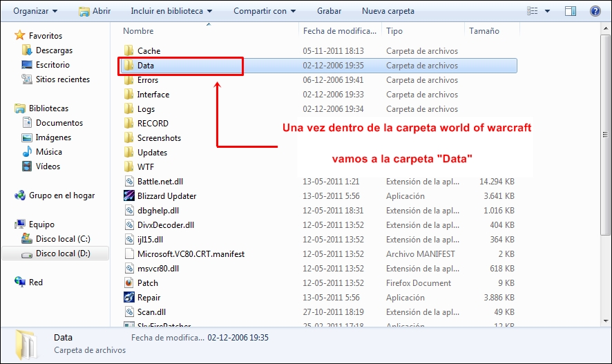
Task: Select the Repair application icon
Action: click(128, 297)
